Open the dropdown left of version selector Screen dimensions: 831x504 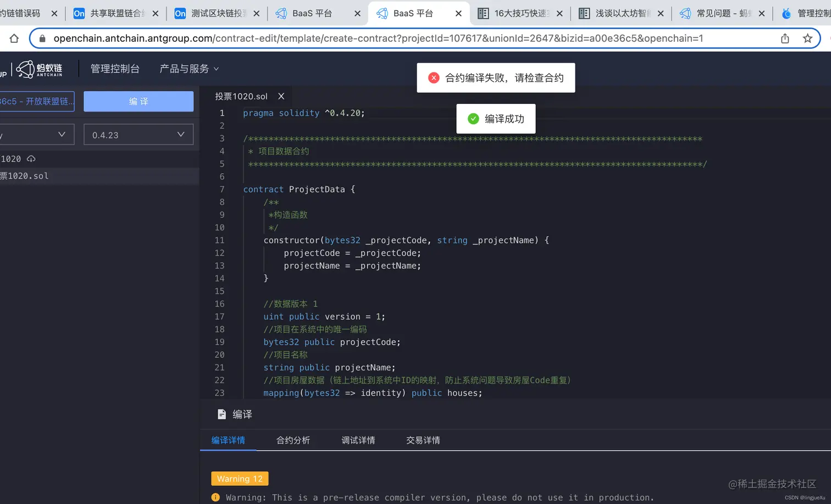(36, 135)
